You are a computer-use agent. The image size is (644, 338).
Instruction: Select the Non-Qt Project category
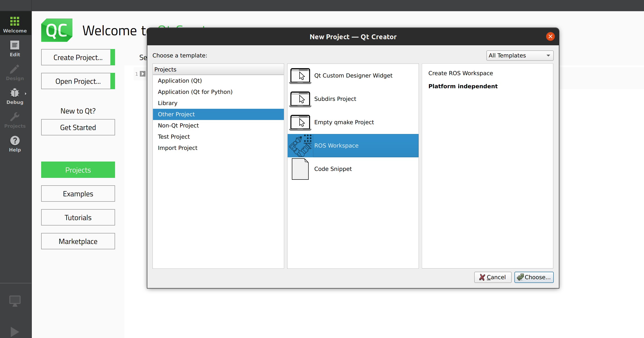(x=178, y=125)
